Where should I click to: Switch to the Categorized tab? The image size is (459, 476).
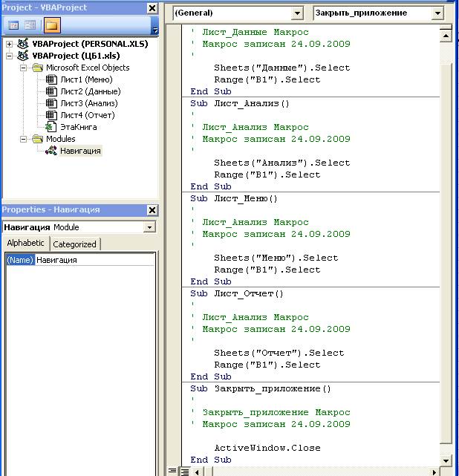pos(74,244)
